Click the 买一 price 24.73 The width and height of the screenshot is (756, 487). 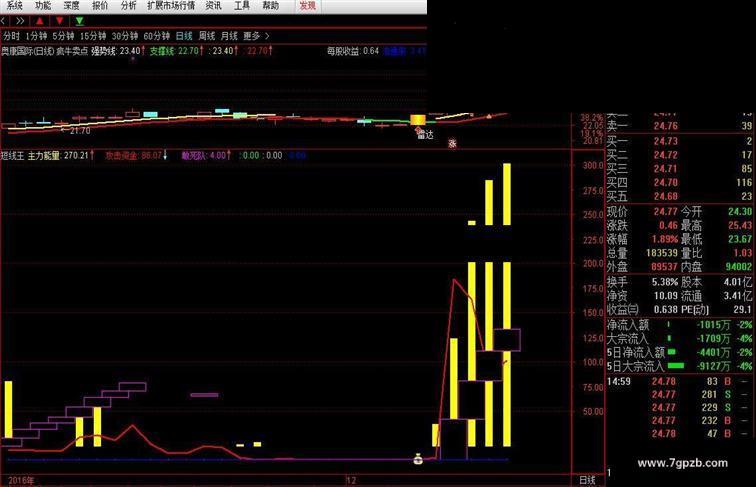click(x=666, y=141)
